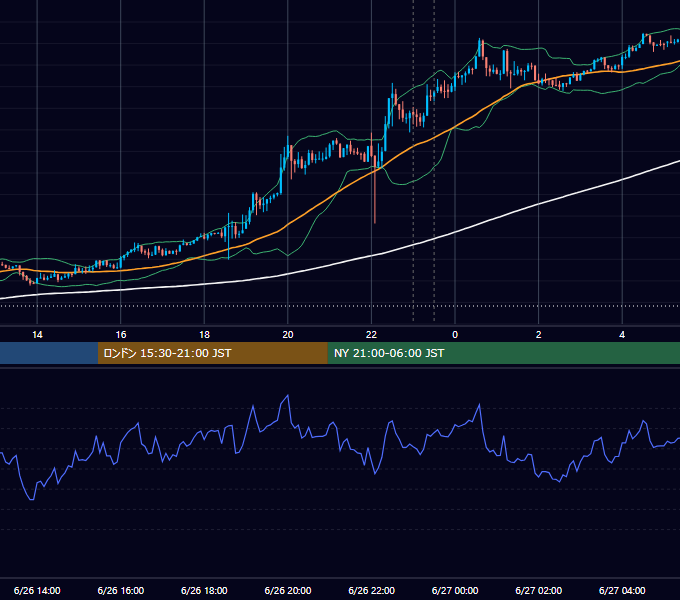Click the 4 hour axis label
This screenshot has width=680, height=600.
pyautogui.click(x=622, y=335)
